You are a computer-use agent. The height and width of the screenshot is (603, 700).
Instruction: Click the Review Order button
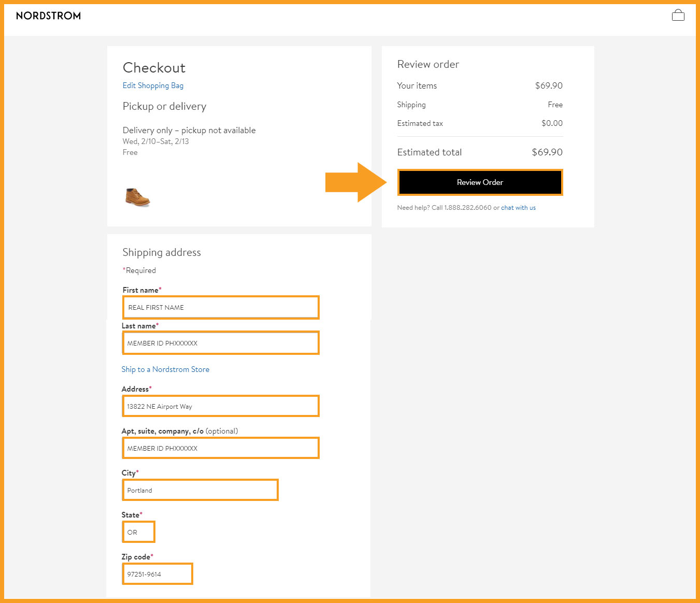pyautogui.click(x=480, y=182)
